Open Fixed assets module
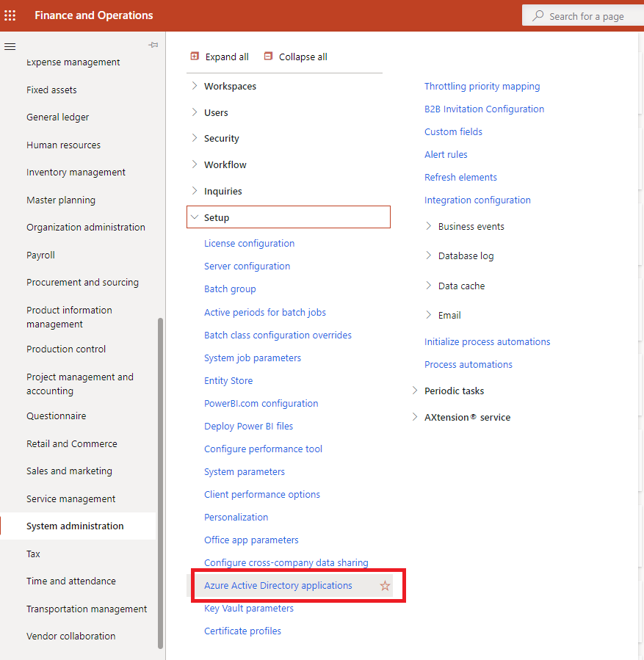This screenshot has width=644, height=660. pos(51,90)
